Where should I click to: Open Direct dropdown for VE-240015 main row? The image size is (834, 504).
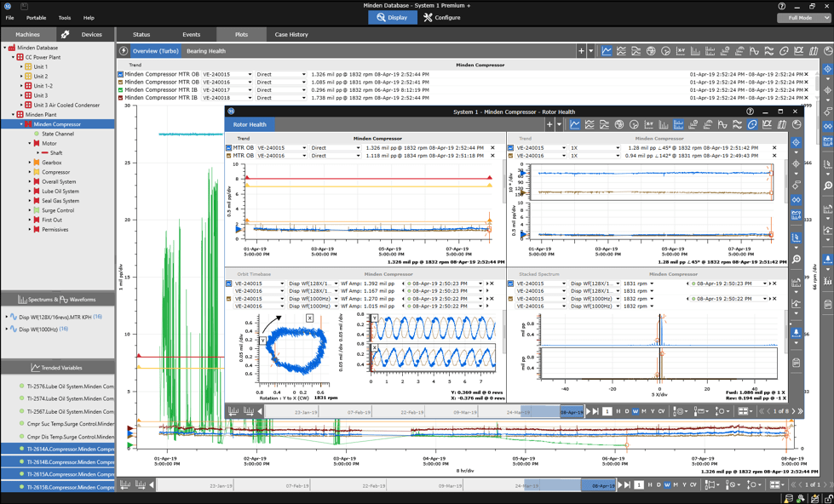pos(304,75)
